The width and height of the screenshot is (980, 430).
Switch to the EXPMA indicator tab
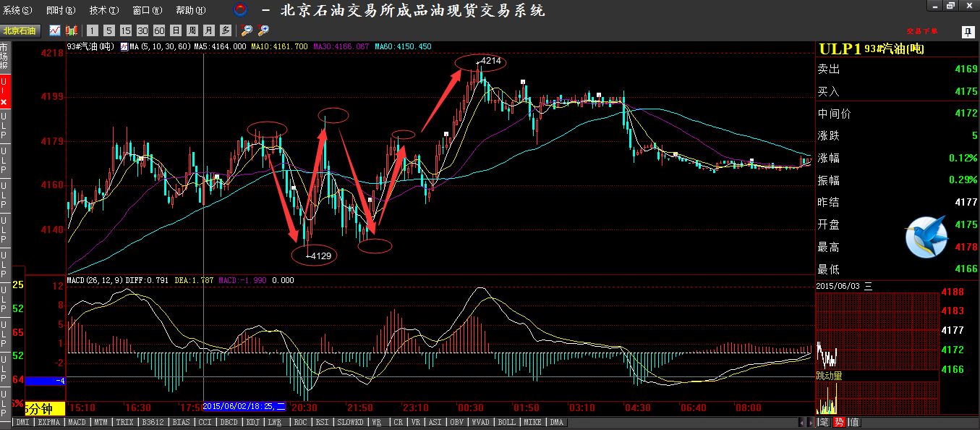pyautogui.click(x=48, y=422)
